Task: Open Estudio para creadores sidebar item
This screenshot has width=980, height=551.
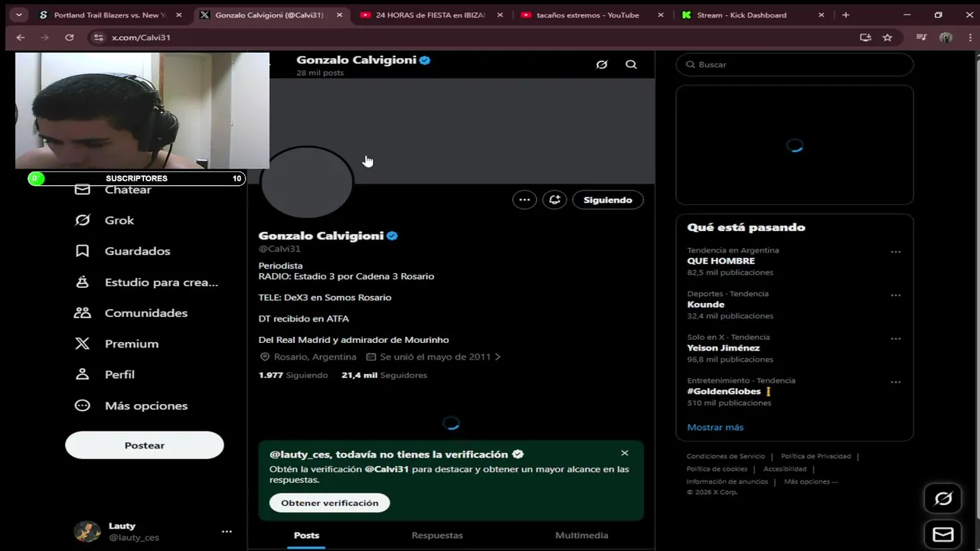Action: (146, 282)
